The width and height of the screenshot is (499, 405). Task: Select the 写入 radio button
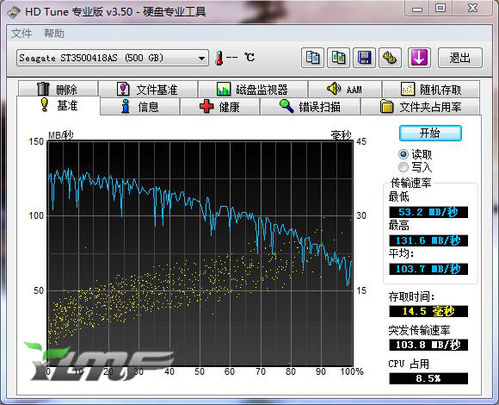[x=403, y=167]
